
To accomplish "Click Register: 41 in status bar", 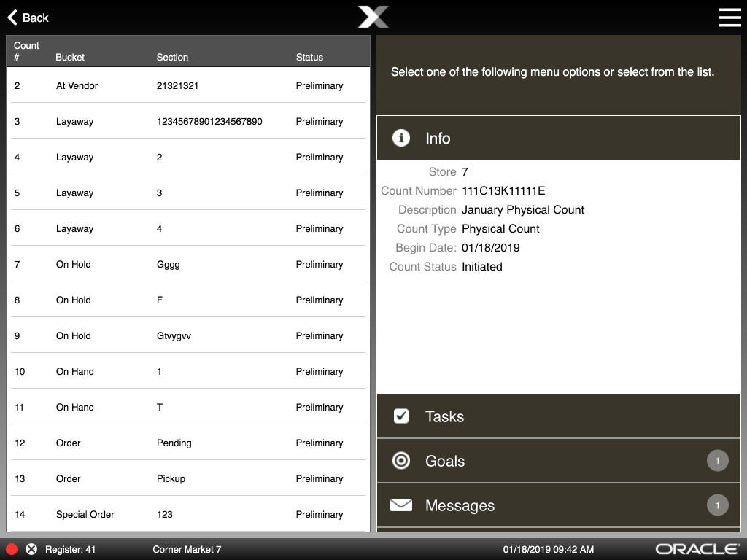I will point(70,550).
